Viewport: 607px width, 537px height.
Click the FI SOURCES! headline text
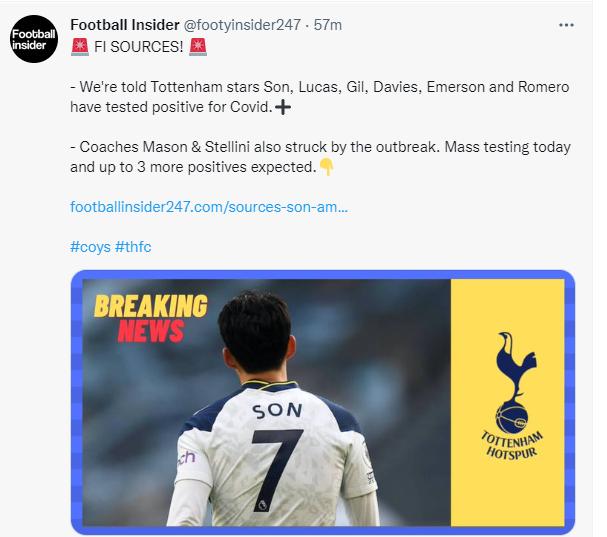point(139,47)
